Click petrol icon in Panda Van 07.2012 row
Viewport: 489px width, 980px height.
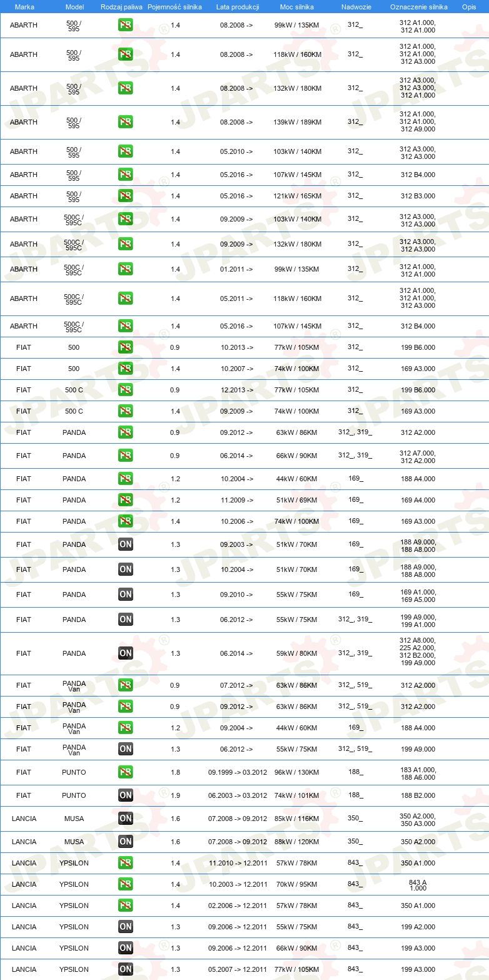pyautogui.click(x=126, y=685)
